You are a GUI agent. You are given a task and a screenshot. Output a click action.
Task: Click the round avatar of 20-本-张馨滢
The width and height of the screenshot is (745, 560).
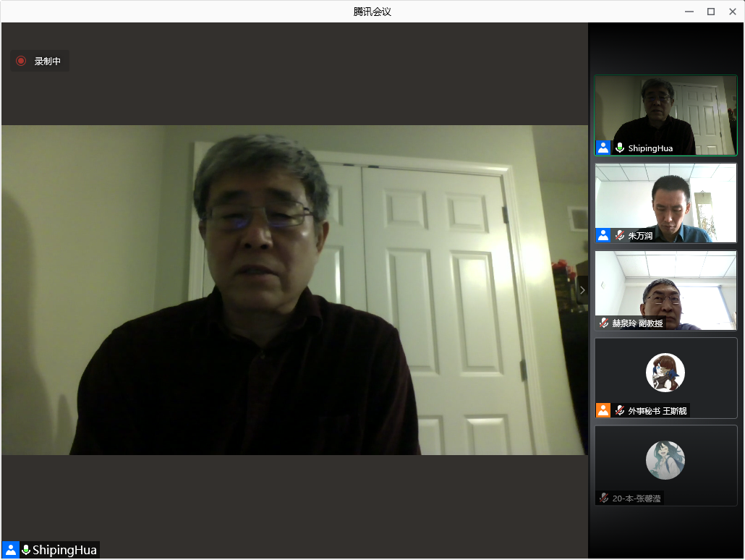(x=665, y=459)
